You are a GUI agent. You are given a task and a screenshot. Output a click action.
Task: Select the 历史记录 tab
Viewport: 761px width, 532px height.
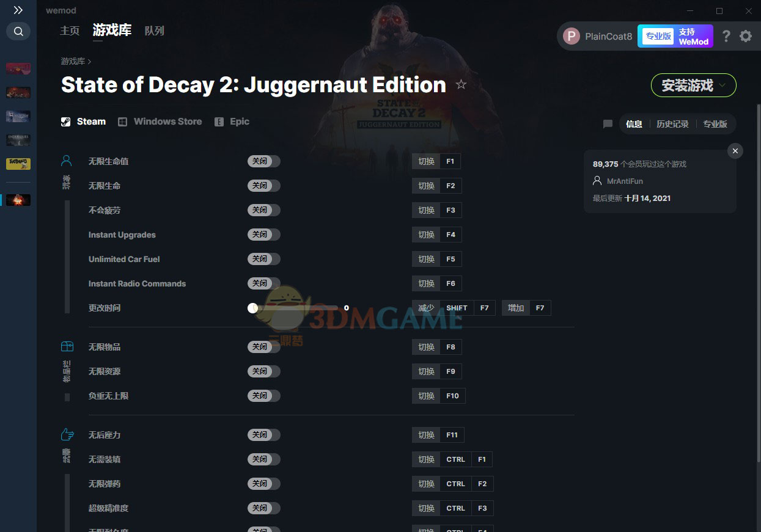[672, 124]
